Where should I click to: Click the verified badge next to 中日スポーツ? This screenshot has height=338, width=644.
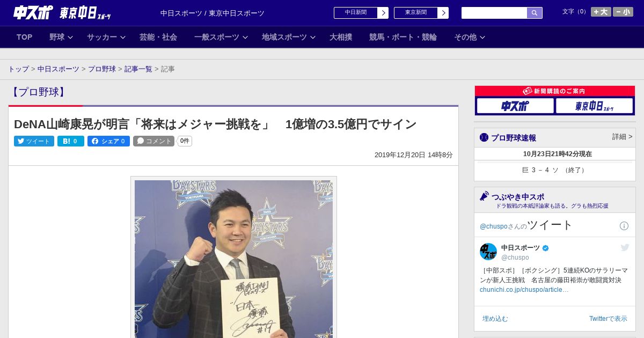546,248
